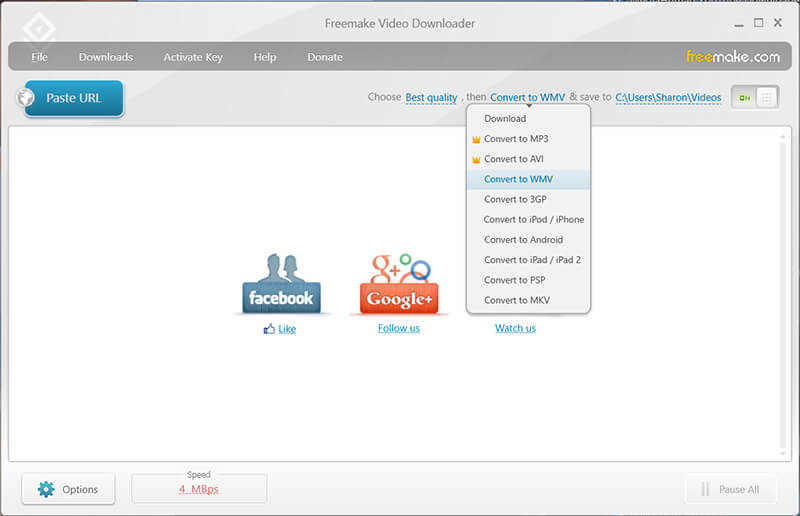
Task: Maximize the Freemake Video Downloader window
Action: pos(759,23)
